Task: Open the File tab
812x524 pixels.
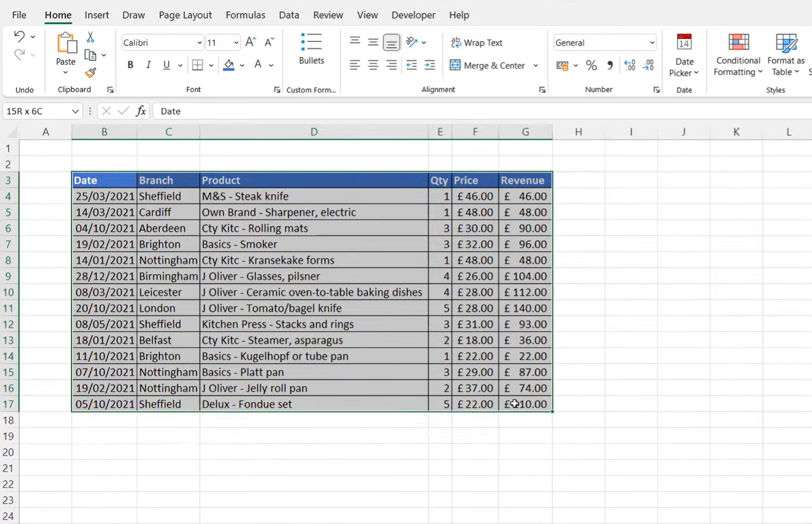Action: (19, 15)
